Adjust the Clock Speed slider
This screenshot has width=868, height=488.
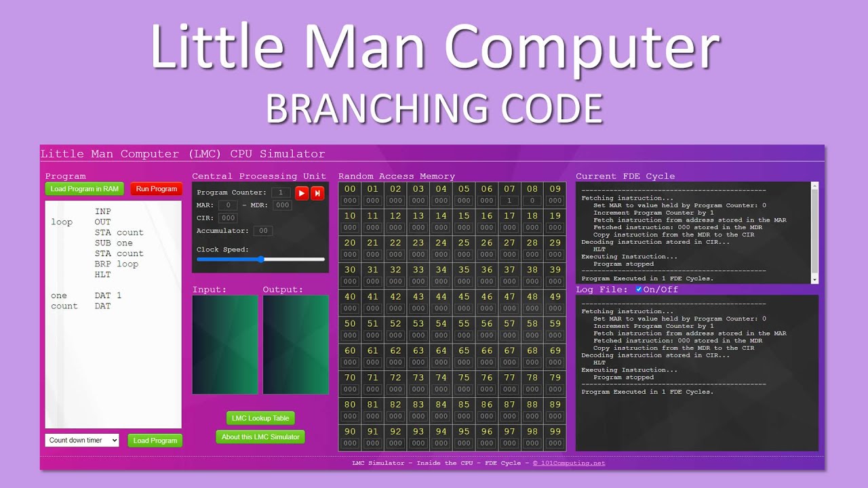tap(261, 259)
